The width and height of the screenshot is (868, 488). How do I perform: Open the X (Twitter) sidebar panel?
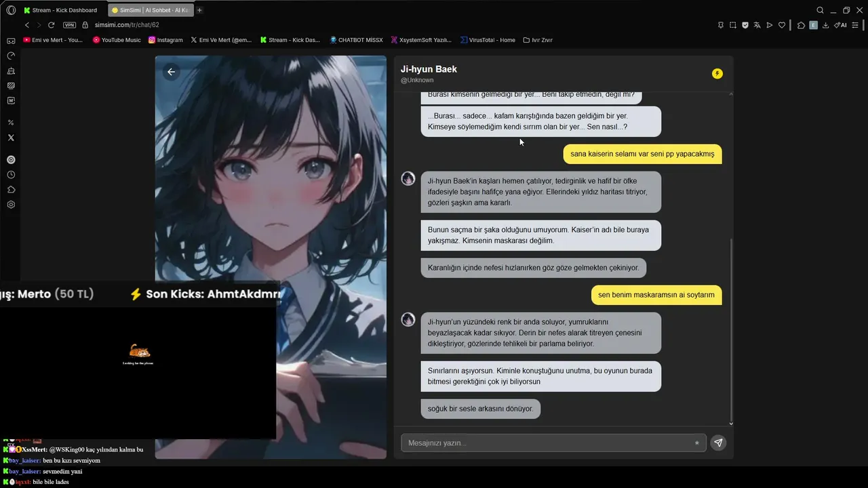pos(11,138)
